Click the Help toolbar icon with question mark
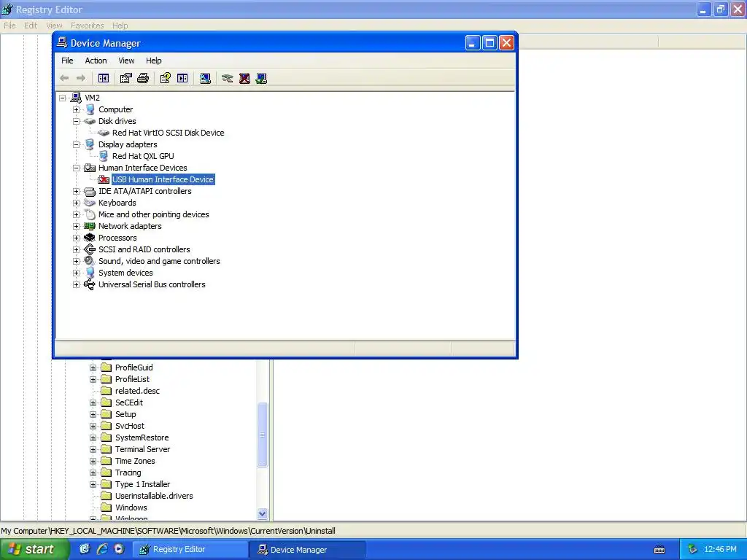The width and height of the screenshot is (747, 560). tap(166, 78)
